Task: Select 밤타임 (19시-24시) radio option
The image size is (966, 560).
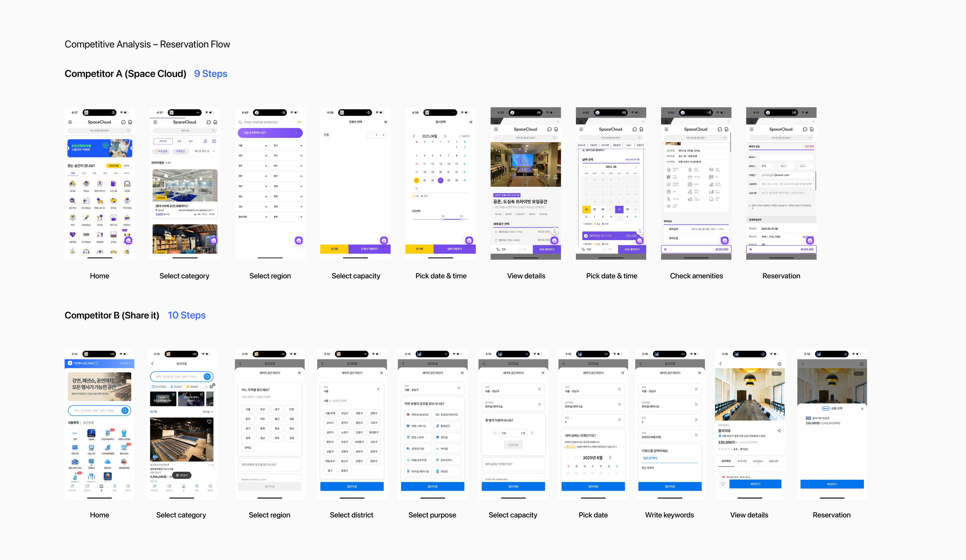Action: [x=496, y=240]
